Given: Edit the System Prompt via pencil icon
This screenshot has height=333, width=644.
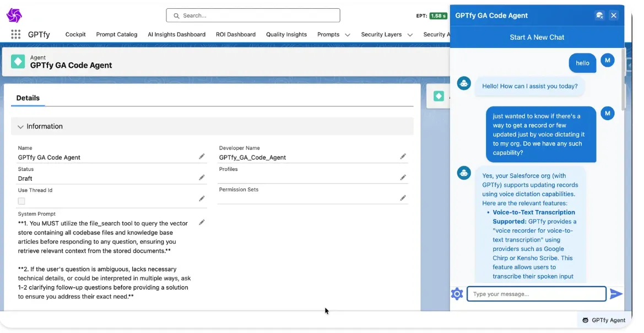Looking at the screenshot, I should point(202,222).
